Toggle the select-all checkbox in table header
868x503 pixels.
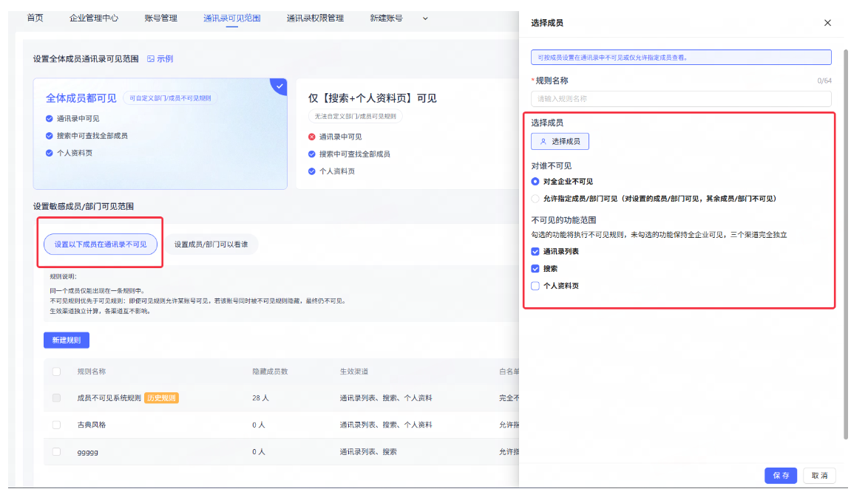pos(56,372)
